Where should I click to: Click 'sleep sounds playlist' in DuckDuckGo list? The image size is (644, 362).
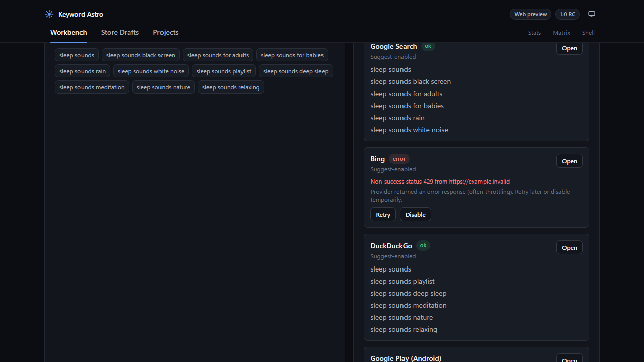coord(403,281)
